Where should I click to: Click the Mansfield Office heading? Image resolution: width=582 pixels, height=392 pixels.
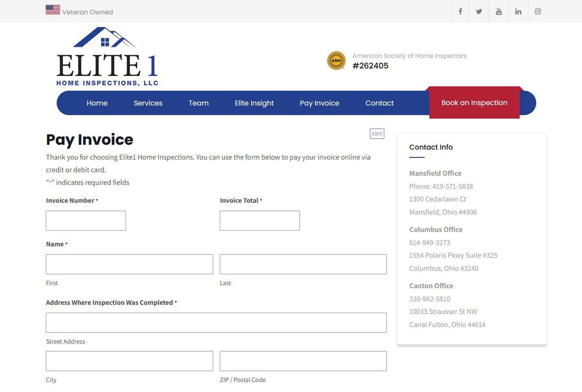(x=435, y=173)
